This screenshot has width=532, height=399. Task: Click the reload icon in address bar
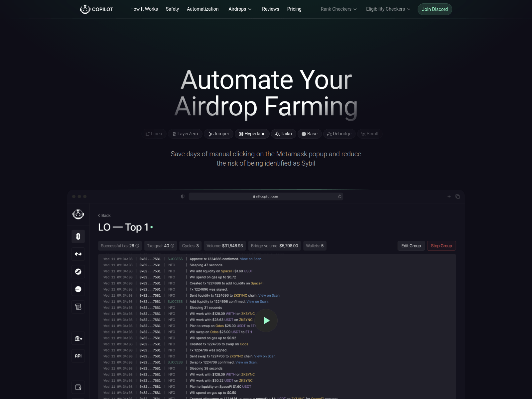pyautogui.click(x=340, y=197)
